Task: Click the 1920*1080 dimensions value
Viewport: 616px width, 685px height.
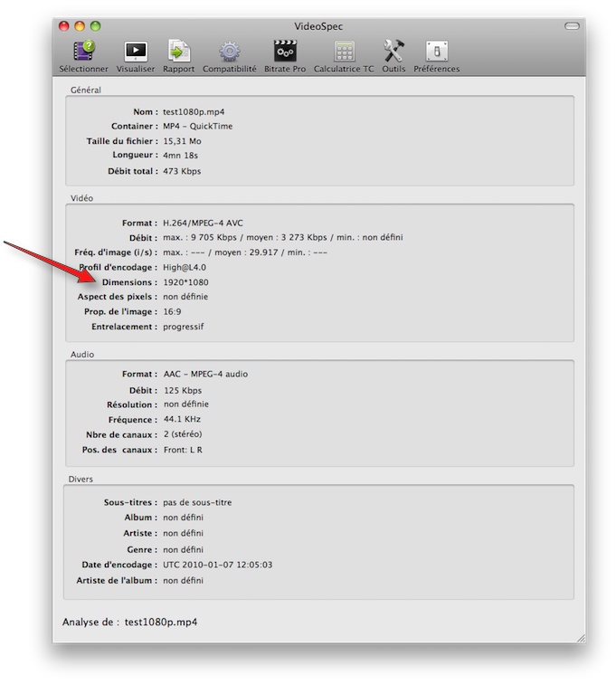Action: [185, 282]
